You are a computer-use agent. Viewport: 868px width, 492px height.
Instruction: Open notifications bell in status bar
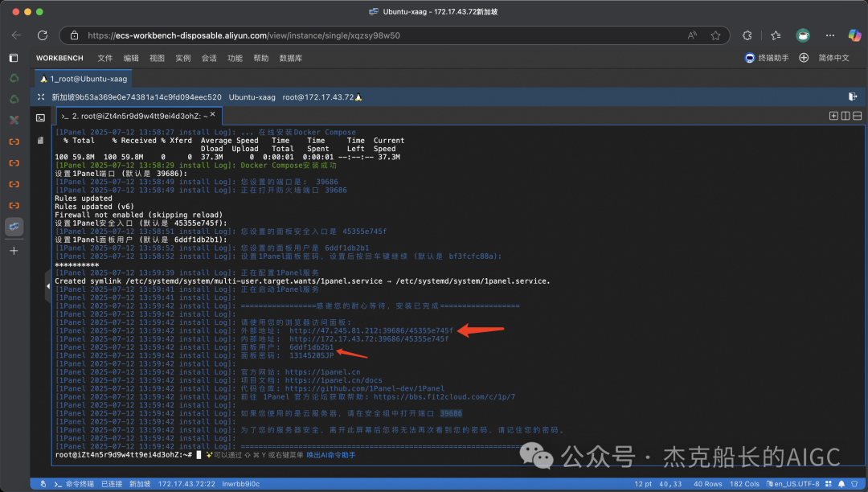(x=841, y=484)
